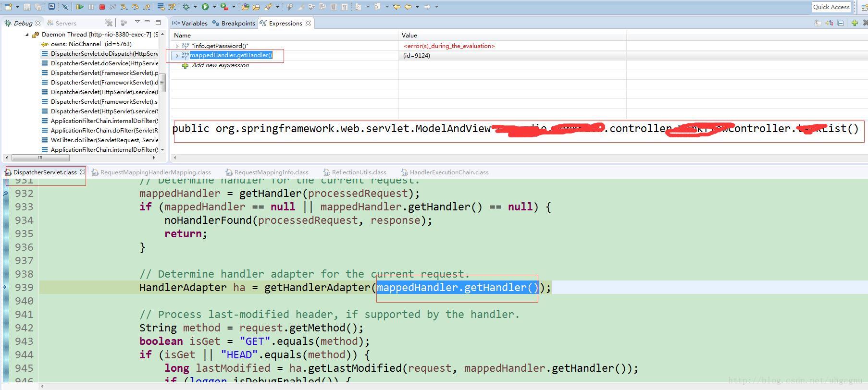Image resolution: width=868 pixels, height=390 pixels.
Task: Open the Run launch dropdown arrow
Action: (214, 7)
